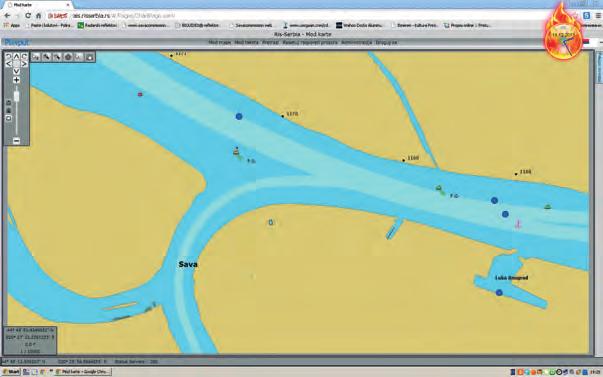Viewport: 603px width, 377px height.
Task: Click the browser reload button
Action: click(28, 16)
